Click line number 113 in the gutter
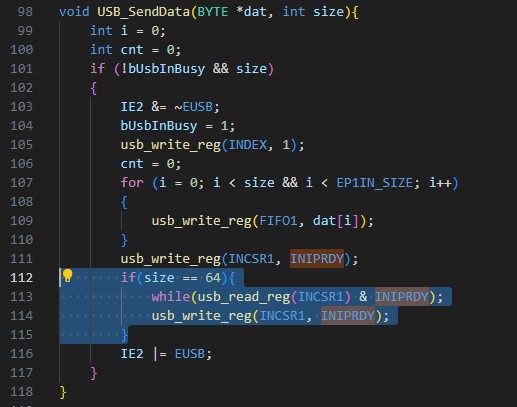 [22, 297]
